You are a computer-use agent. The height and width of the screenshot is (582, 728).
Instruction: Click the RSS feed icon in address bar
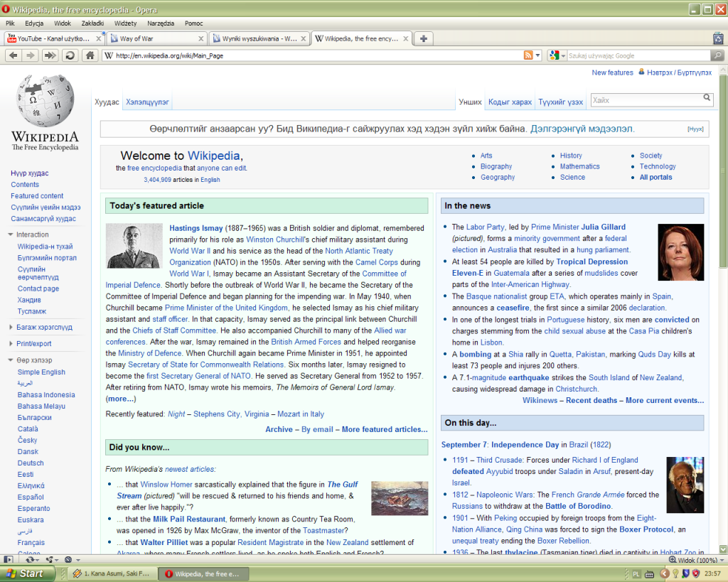point(528,55)
